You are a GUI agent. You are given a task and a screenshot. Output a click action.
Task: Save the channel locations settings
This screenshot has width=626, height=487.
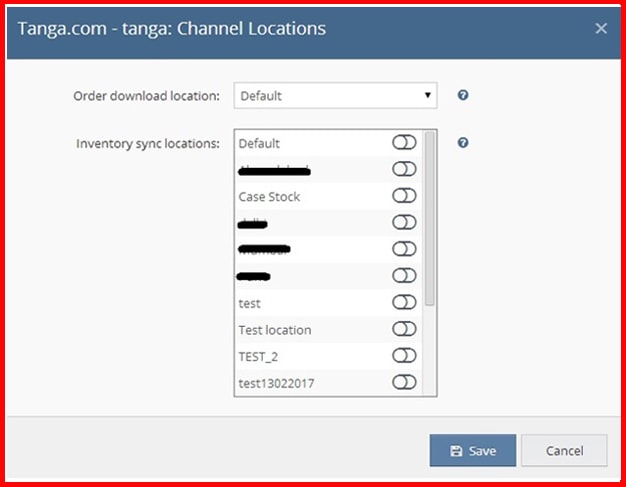473,451
